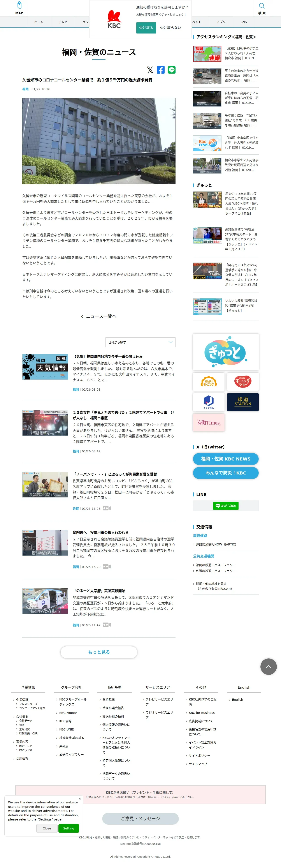This screenshot has width=281, height=868.
Task: Click the KBC logo in notification popup
Action: tap(114, 19)
